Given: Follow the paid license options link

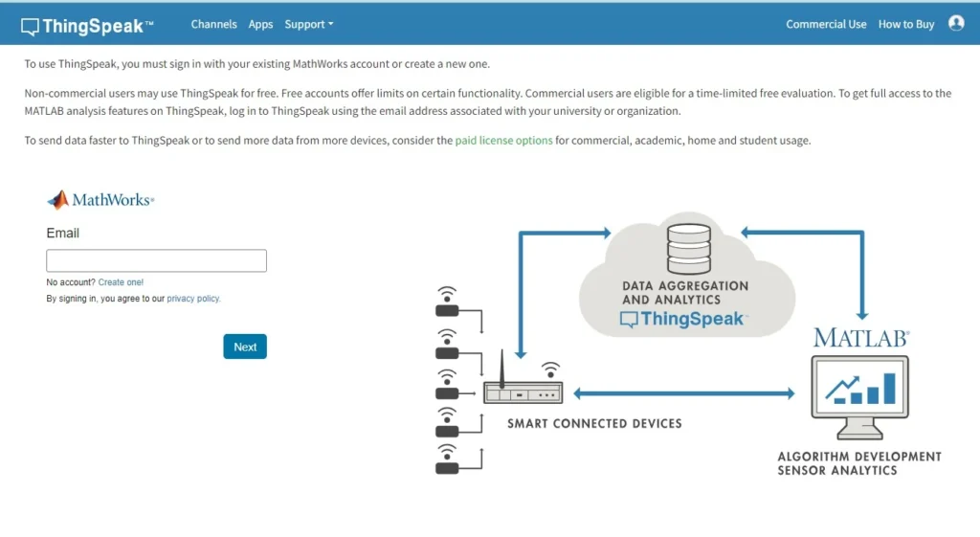Looking at the screenshot, I should coord(503,140).
